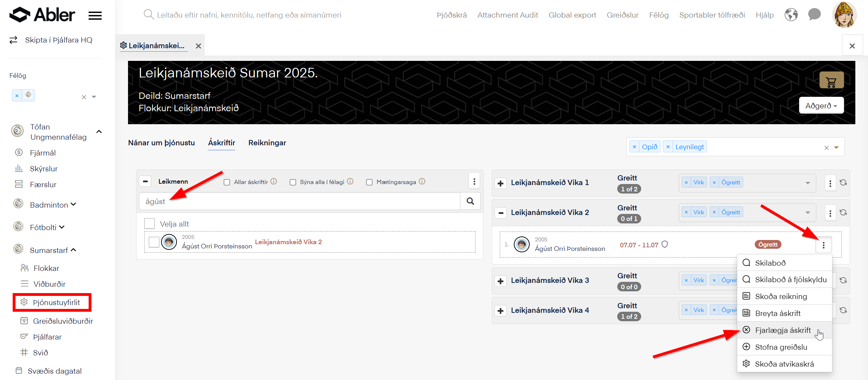Open the chat bubble messages icon

(x=814, y=15)
